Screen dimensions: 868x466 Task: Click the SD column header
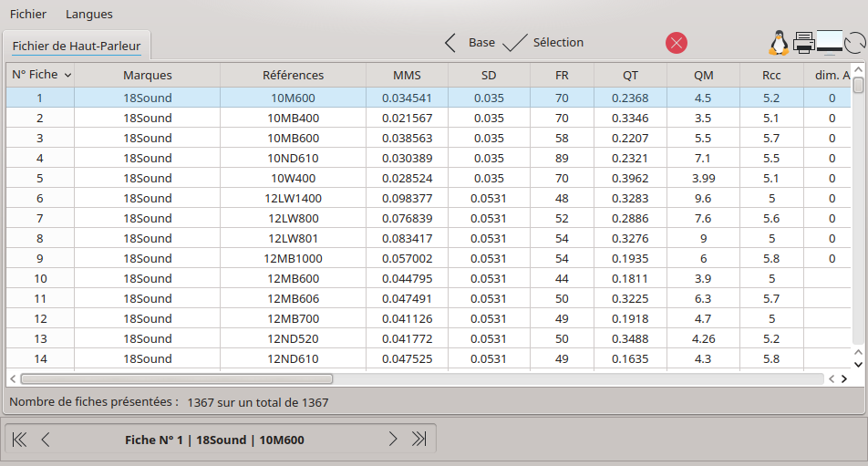(489, 76)
